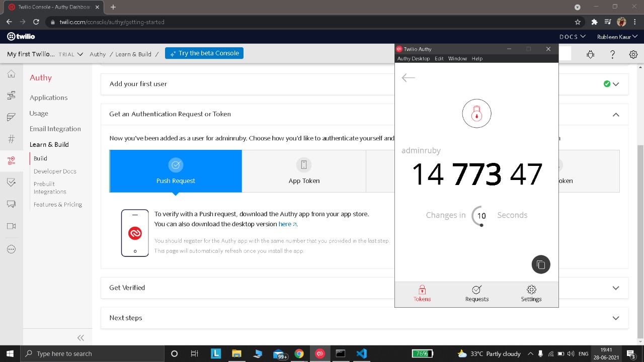644x362 pixels.
Task: Reload the page in Chrome
Action: [36, 22]
